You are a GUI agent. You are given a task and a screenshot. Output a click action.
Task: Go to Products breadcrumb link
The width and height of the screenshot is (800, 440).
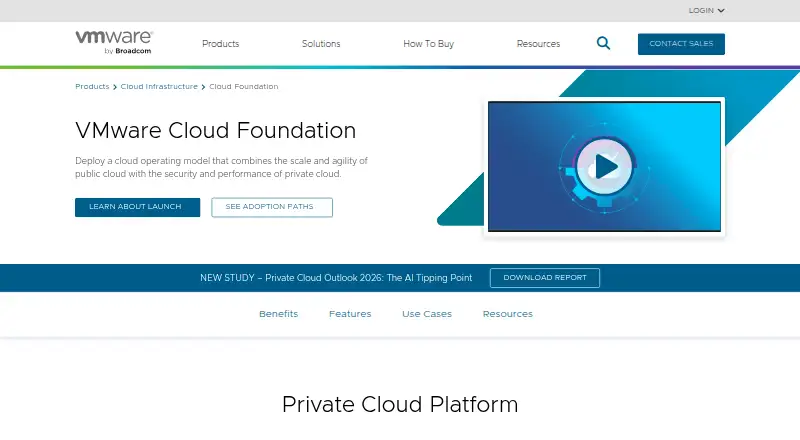click(92, 87)
